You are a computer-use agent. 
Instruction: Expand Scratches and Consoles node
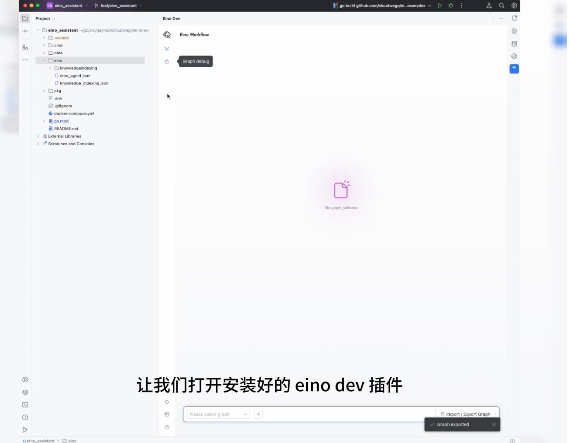pos(38,144)
